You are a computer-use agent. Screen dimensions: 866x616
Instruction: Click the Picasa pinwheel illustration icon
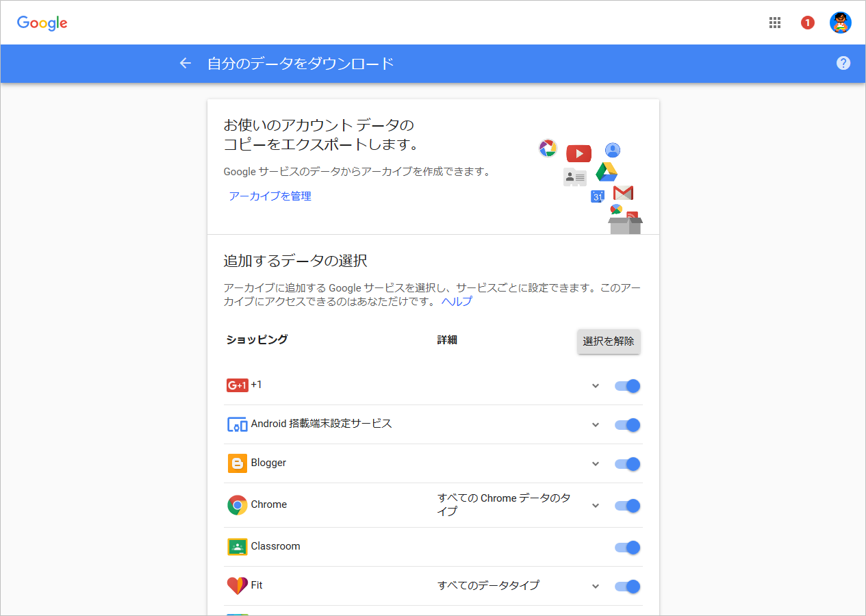click(548, 148)
